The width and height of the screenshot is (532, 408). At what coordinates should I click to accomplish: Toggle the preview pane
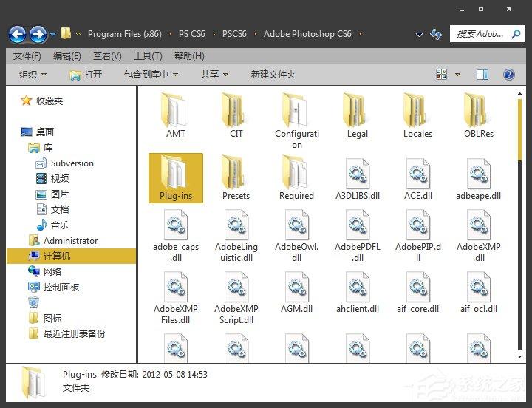click(482, 75)
